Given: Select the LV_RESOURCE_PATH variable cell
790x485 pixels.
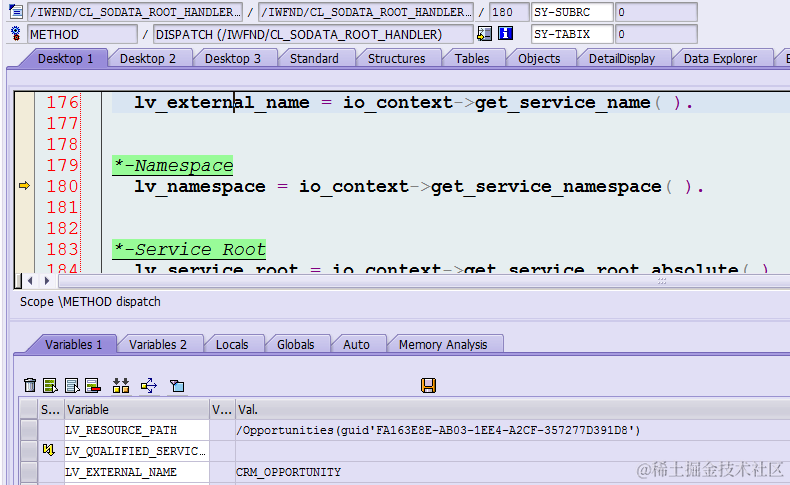Looking at the screenshot, I should coord(137,430).
